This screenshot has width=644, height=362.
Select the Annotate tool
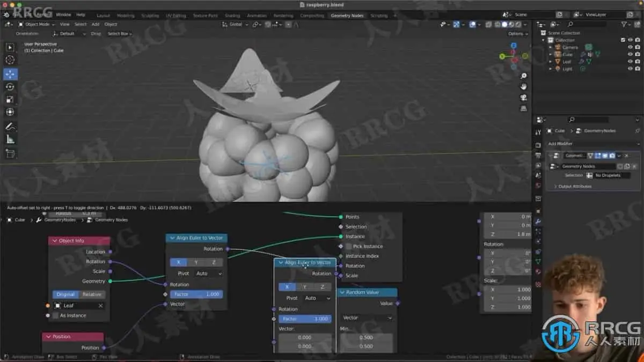(x=10, y=127)
